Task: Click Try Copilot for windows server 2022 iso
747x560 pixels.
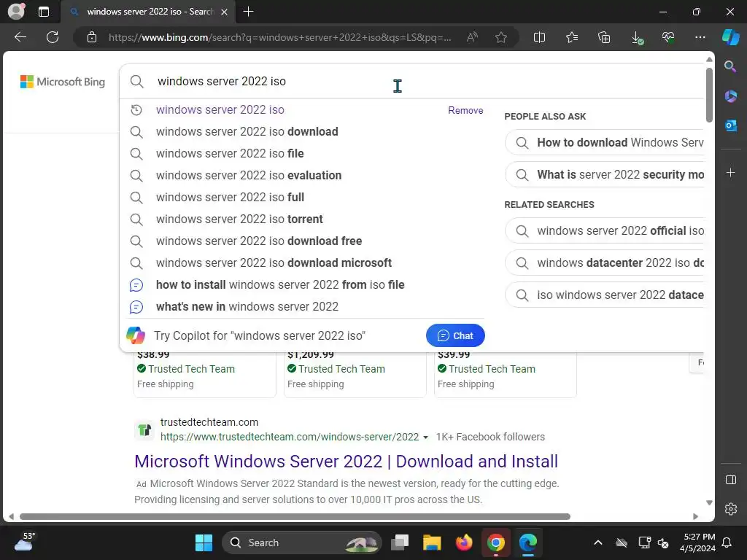Action: (x=260, y=335)
